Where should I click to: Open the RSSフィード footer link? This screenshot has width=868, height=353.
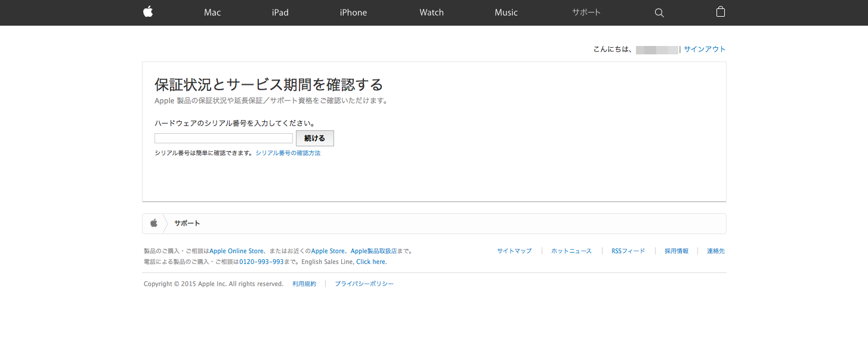pyautogui.click(x=628, y=251)
